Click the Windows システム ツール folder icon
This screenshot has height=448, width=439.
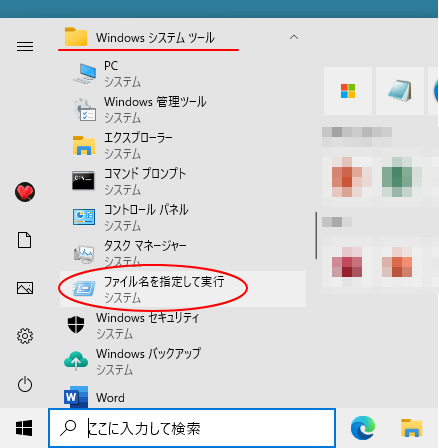[x=76, y=37]
